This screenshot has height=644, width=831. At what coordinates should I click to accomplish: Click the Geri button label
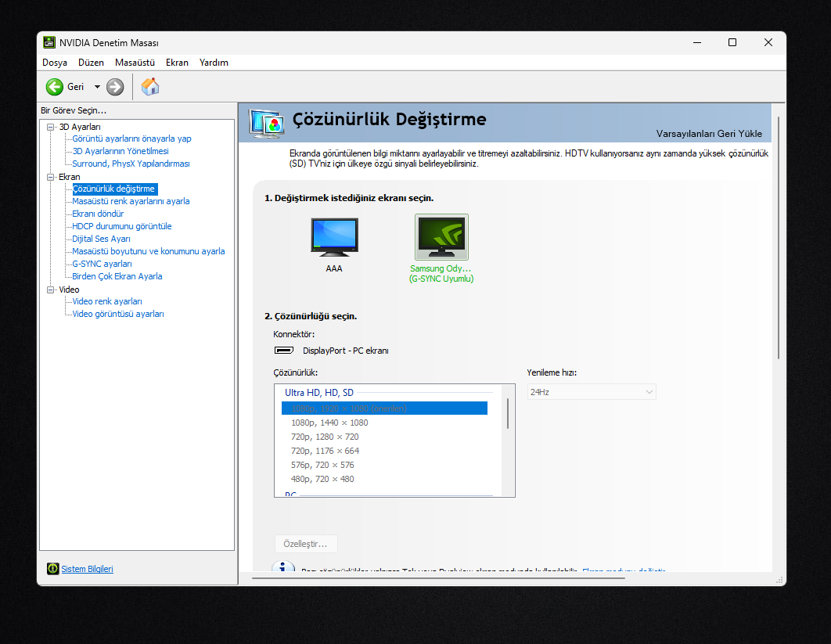(x=75, y=87)
